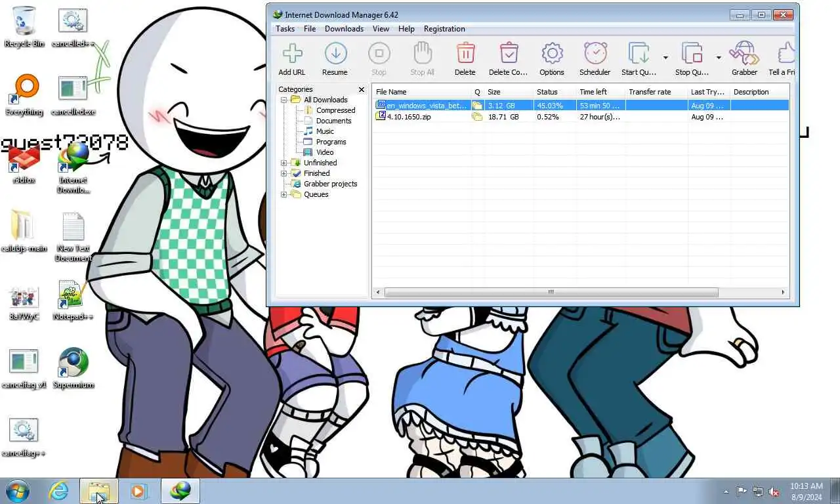Open the Windows Start button
The width and height of the screenshot is (840, 504).
[x=18, y=491]
